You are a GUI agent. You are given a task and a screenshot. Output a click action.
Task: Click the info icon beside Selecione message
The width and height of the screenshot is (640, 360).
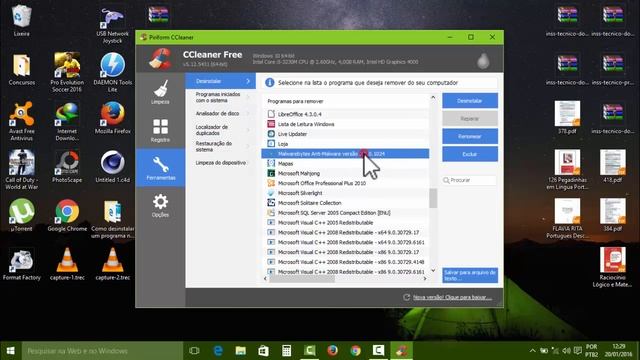click(270, 82)
